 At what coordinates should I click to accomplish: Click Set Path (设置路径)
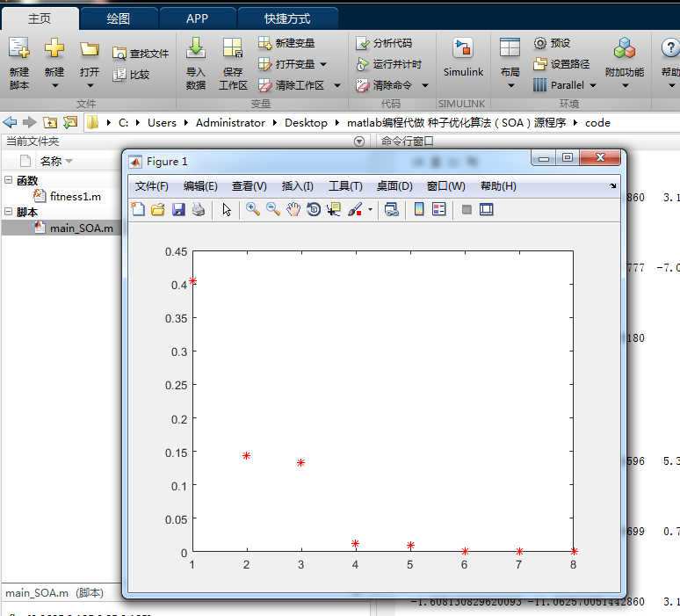coord(561,64)
